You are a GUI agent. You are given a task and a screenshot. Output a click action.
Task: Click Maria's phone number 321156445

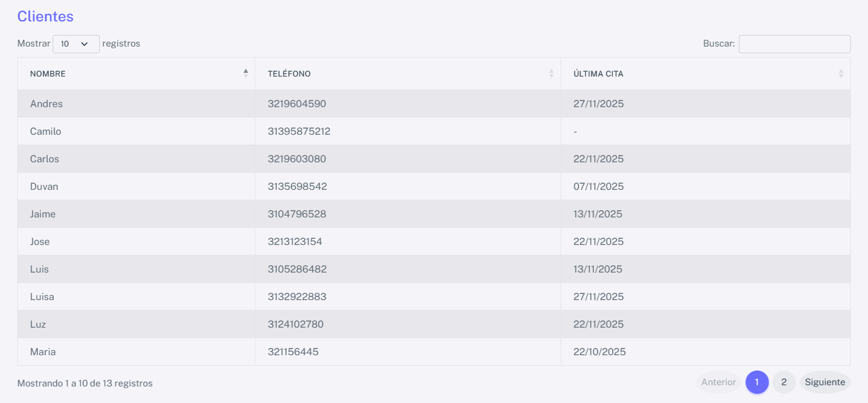coord(293,352)
